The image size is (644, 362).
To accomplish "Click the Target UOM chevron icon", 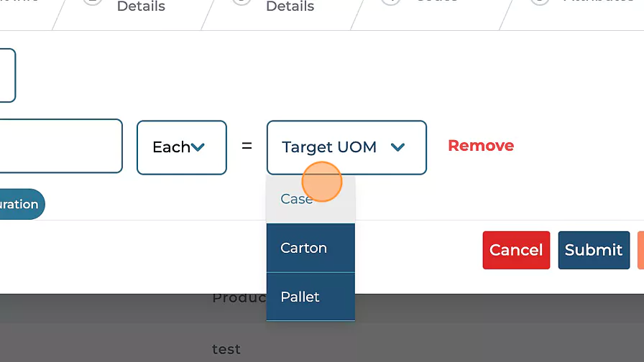I will [x=397, y=147].
